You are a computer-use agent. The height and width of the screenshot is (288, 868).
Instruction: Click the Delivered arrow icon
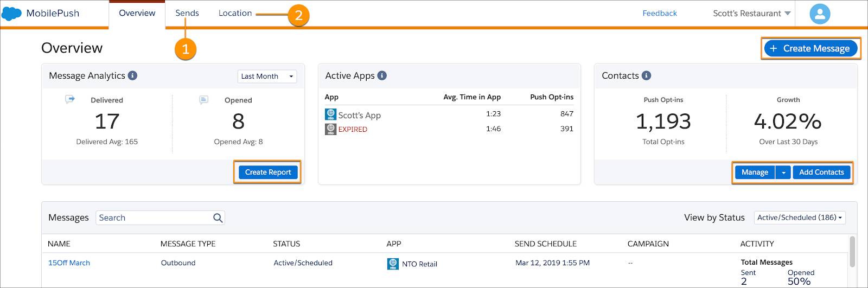70,99
